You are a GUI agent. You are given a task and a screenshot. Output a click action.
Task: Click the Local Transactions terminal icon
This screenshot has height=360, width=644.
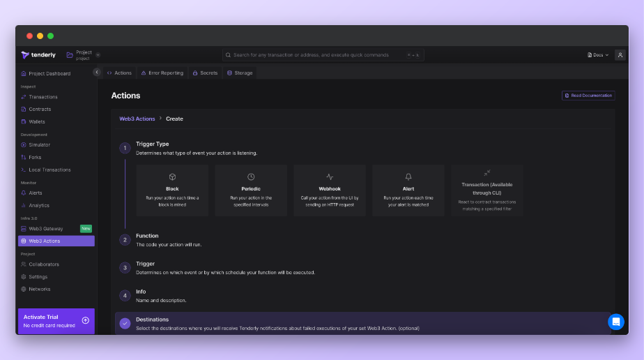24,170
